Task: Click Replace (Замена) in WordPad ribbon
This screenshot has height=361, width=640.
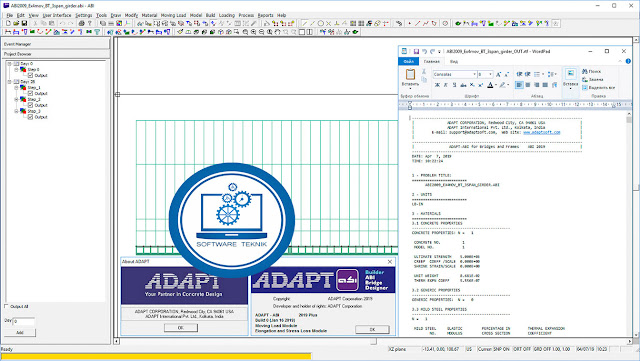Action: pyautogui.click(x=593, y=79)
